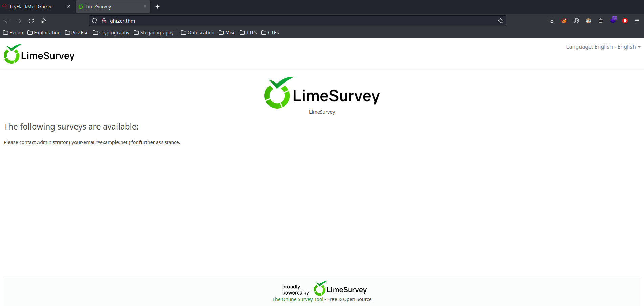
Task: Open the insecure connection padlock icon
Action: point(104,21)
